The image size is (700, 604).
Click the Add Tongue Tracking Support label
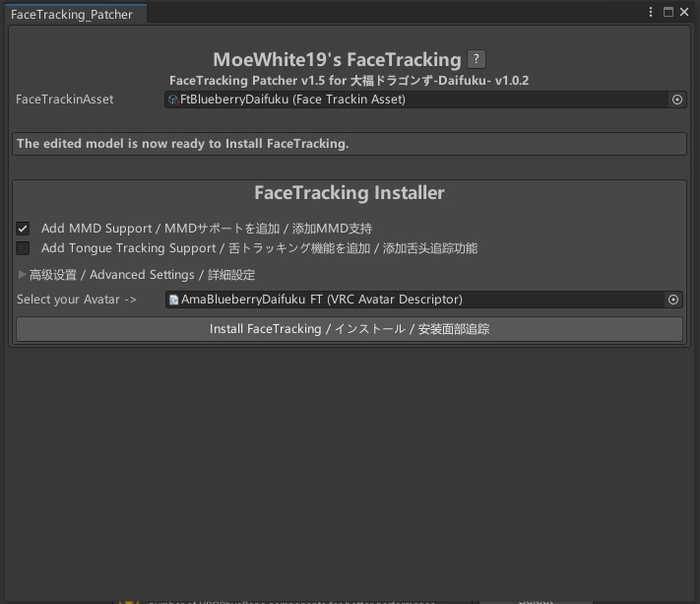(259, 248)
